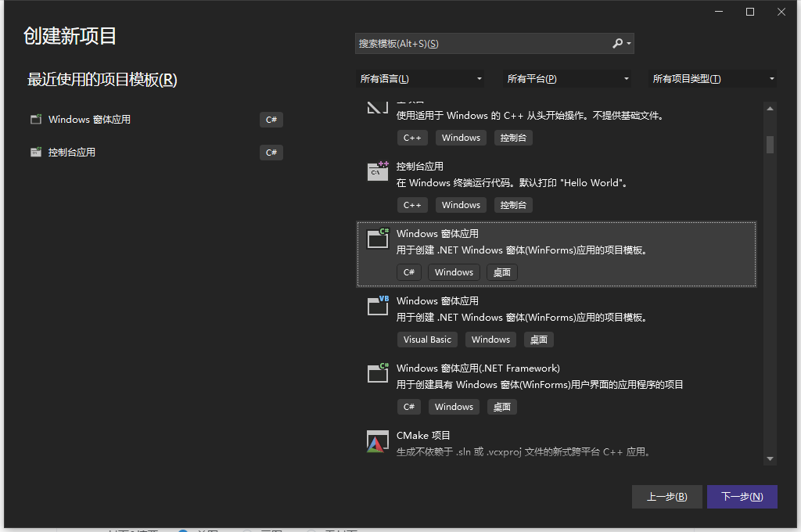Click the recent Windows 窗体应用 template icon
801x532 pixels.
coord(36,120)
